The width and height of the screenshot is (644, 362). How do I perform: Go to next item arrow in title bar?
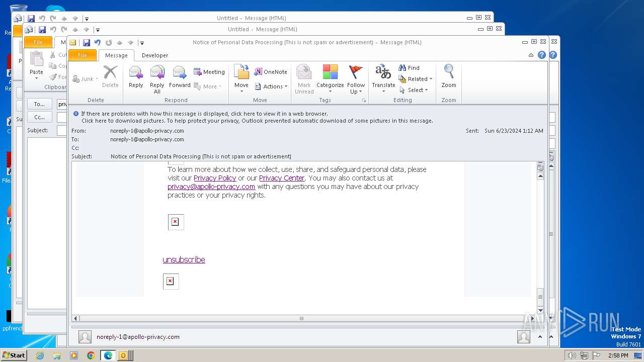click(x=131, y=43)
